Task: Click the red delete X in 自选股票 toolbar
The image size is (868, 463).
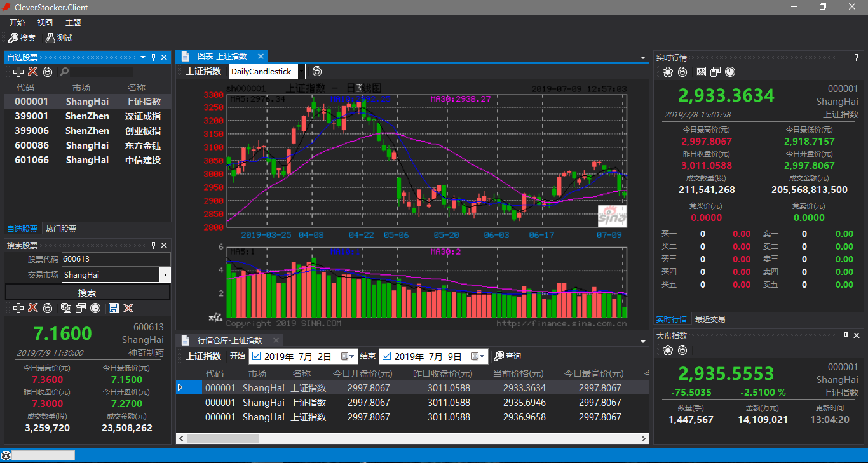Action: click(33, 72)
